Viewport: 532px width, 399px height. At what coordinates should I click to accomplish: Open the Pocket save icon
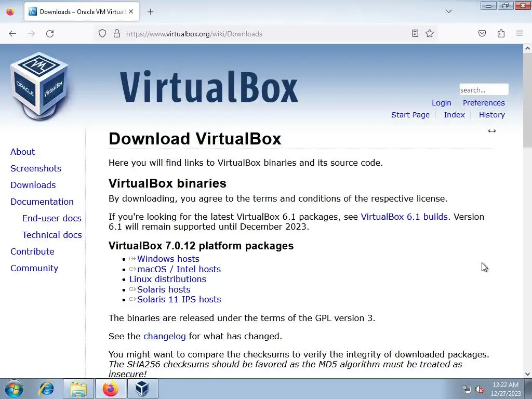tap(482, 33)
